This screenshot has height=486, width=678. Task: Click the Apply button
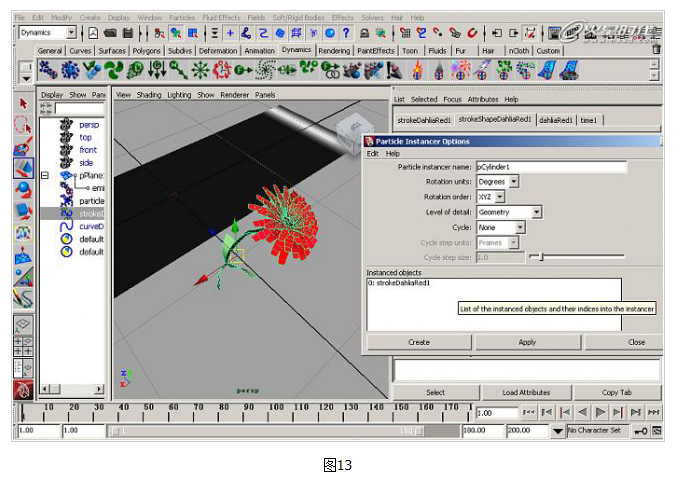pyautogui.click(x=527, y=342)
